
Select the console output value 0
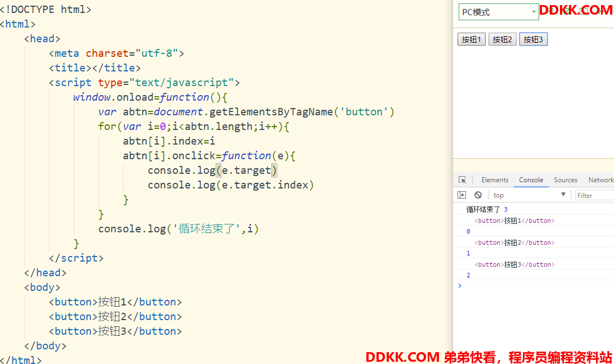coord(468,231)
